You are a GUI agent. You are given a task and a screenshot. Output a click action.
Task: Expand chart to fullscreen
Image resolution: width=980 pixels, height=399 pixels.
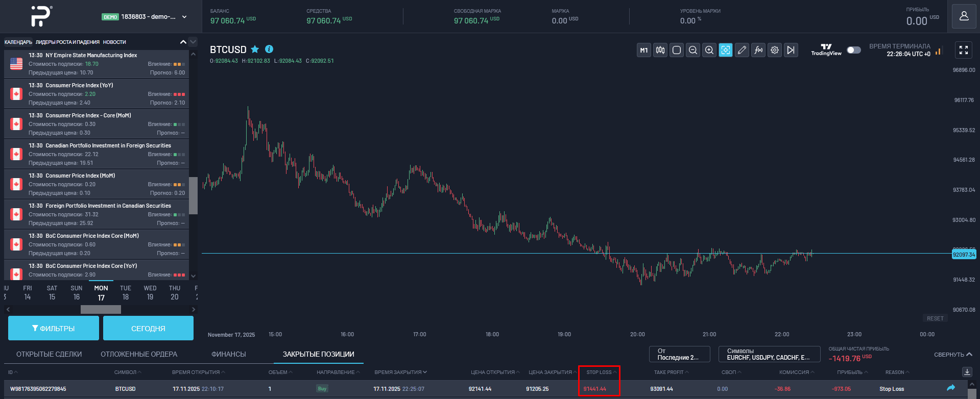point(963,50)
